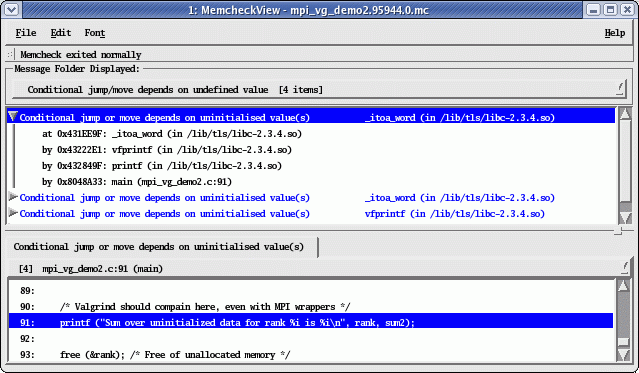Viewport: 639px width, 373px height.
Task: Select the Conditional jump details tab
Action: click(162, 247)
